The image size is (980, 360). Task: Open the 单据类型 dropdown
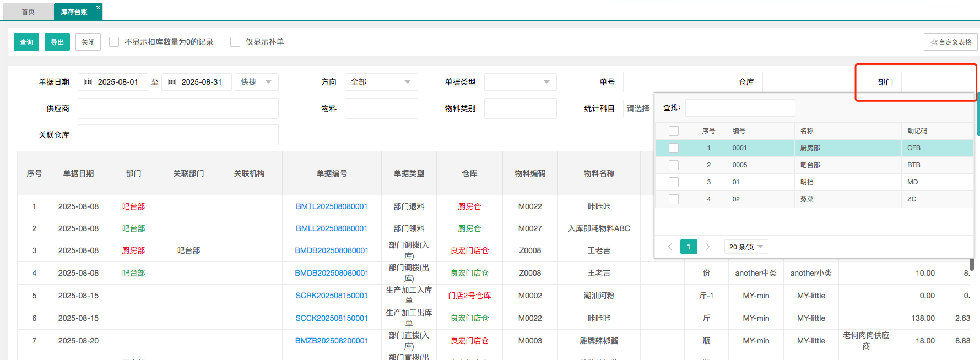[x=520, y=82]
